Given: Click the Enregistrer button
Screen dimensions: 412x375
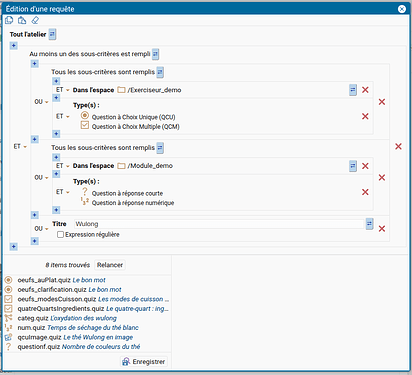Looking at the screenshot, I should tap(144, 362).
